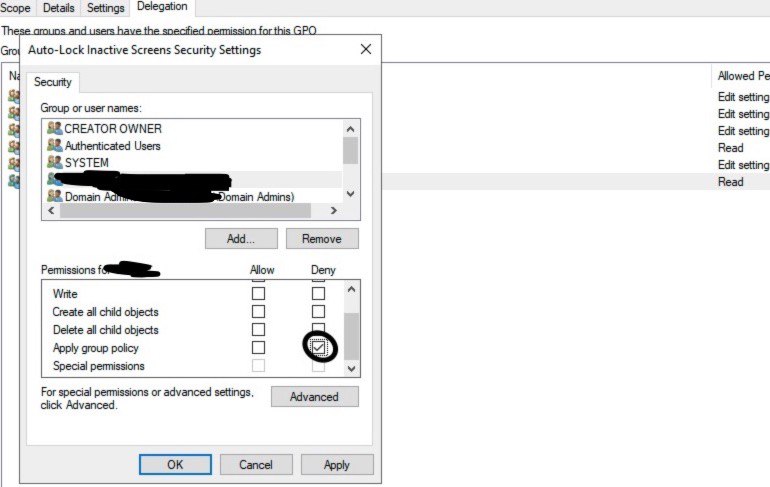
Task: Click the Remove button
Action: (x=322, y=239)
